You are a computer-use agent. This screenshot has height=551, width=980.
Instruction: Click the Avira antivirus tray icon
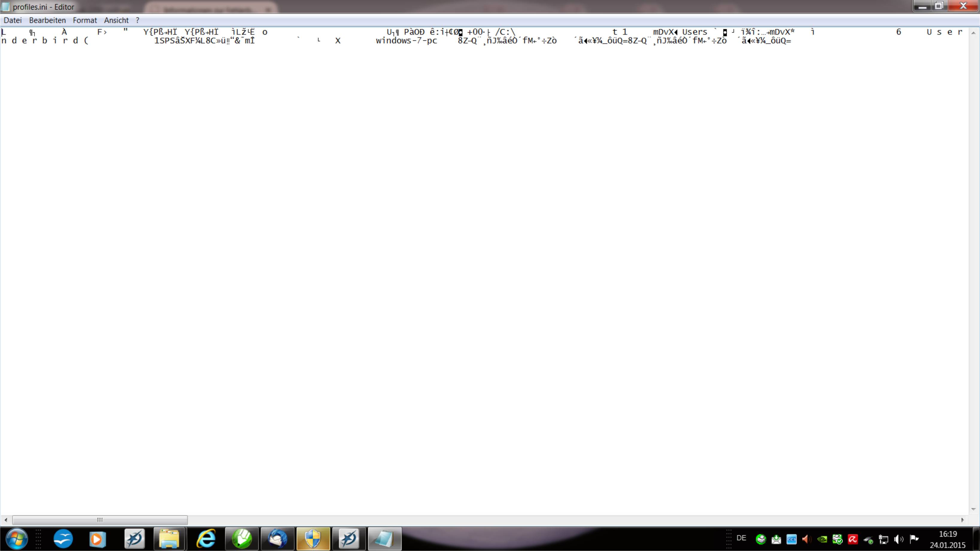852,539
